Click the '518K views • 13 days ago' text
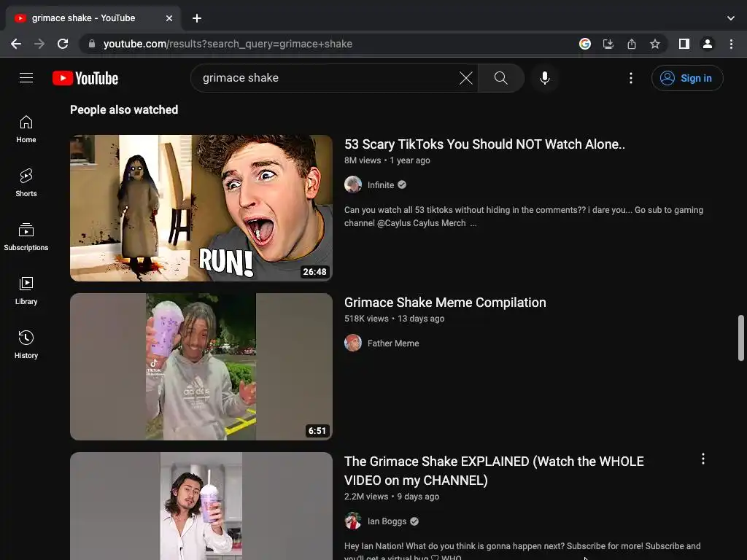Screen dimensions: 747x560 point(395,319)
